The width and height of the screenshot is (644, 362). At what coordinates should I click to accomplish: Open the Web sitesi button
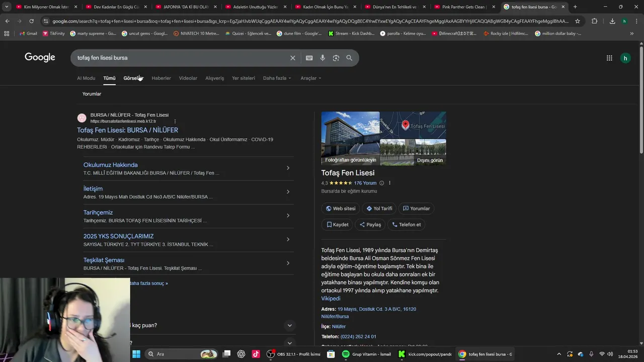pyautogui.click(x=341, y=209)
